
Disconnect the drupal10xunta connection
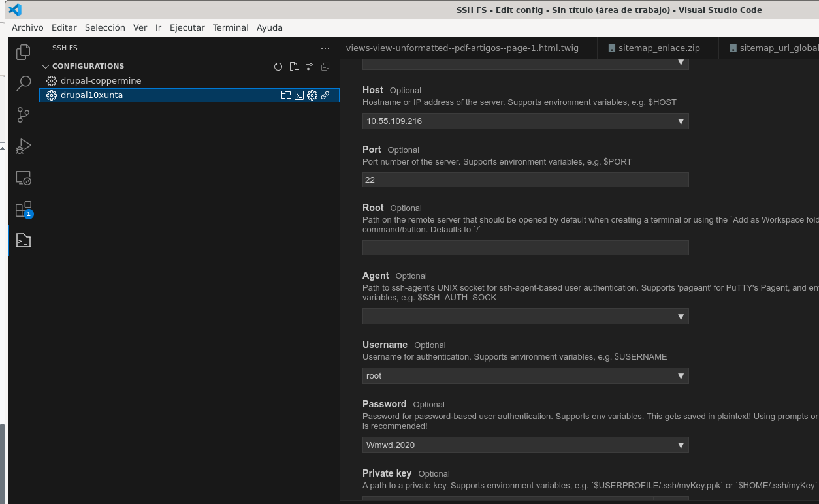coord(325,95)
